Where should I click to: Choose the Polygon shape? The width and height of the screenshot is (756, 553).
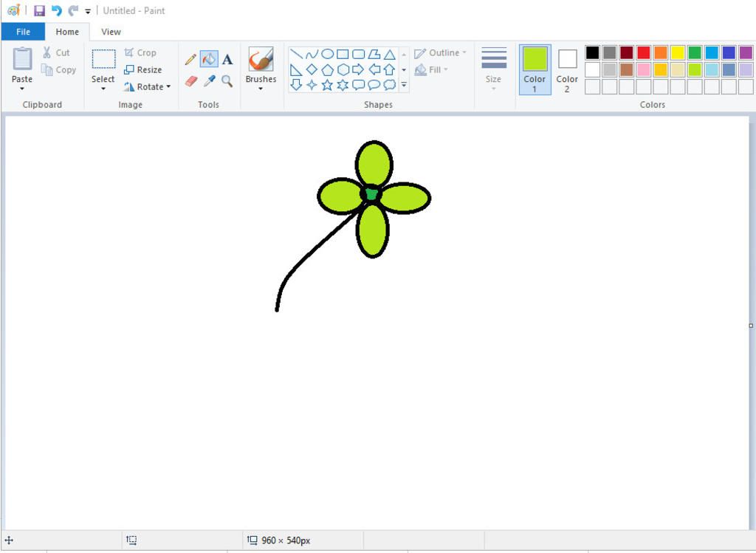[x=374, y=54]
